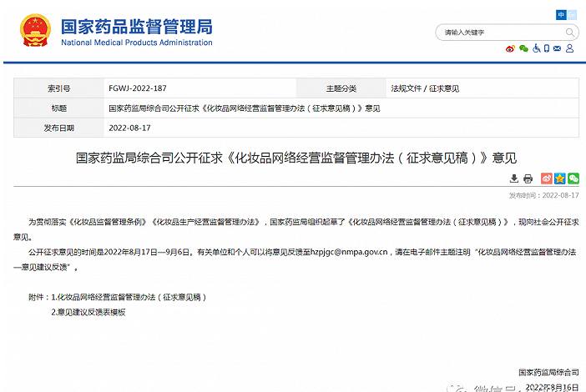
Task: Share article via red Weibo icon
Action: pyautogui.click(x=547, y=178)
